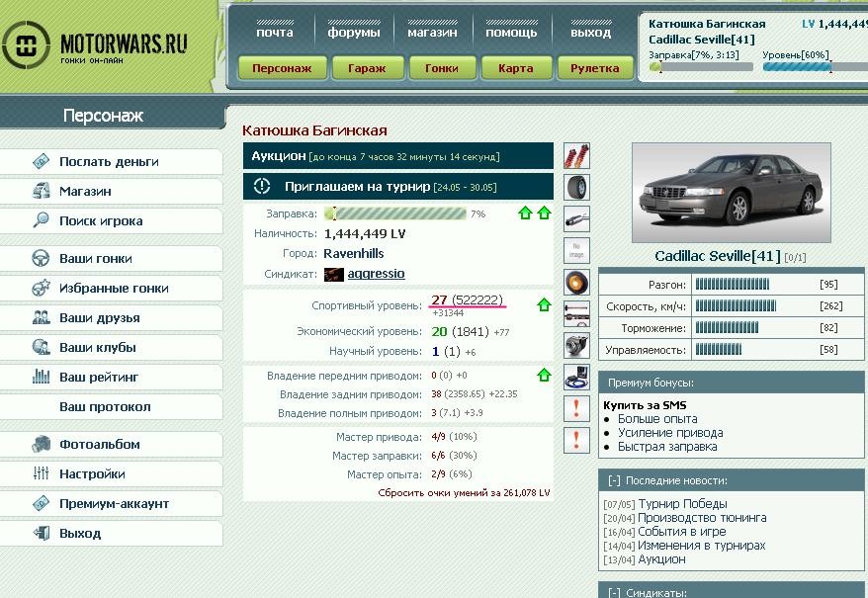The height and width of the screenshot is (598, 868).
Task: Click the camera icon for Фотоальбом
Action: coord(41,444)
